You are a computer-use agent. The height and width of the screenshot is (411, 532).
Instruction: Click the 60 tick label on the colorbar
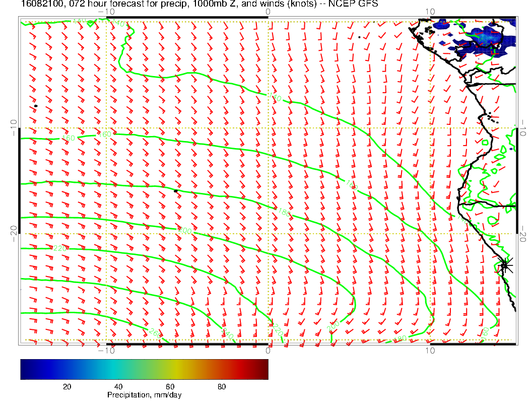coord(170,387)
